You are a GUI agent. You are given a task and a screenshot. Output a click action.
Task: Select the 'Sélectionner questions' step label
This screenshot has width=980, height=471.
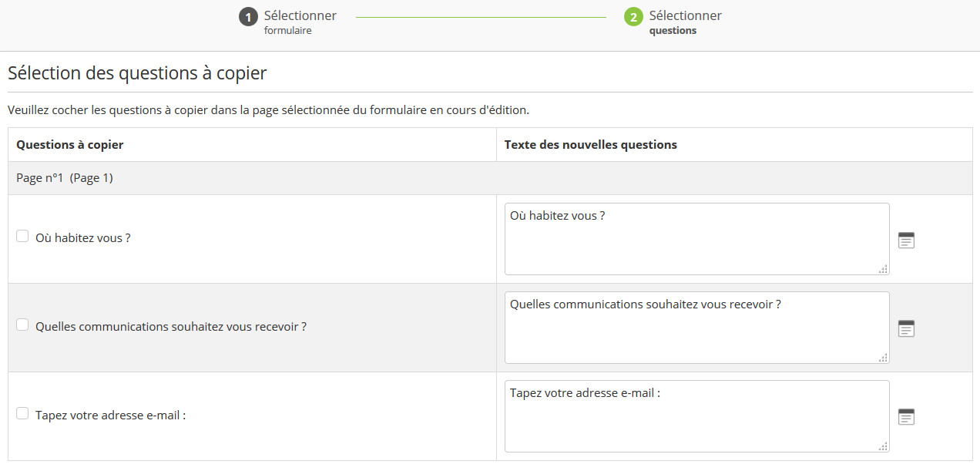(685, 22)
